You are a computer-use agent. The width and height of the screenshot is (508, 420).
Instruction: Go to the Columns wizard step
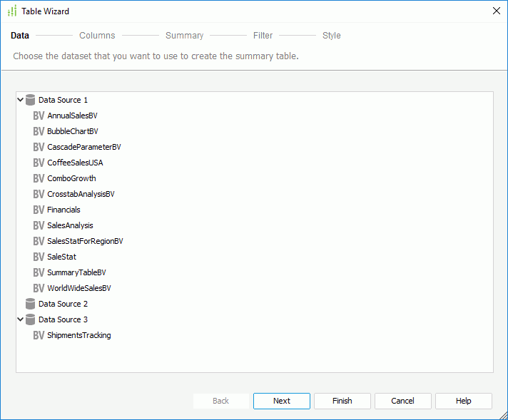click(x=97, y=36)
